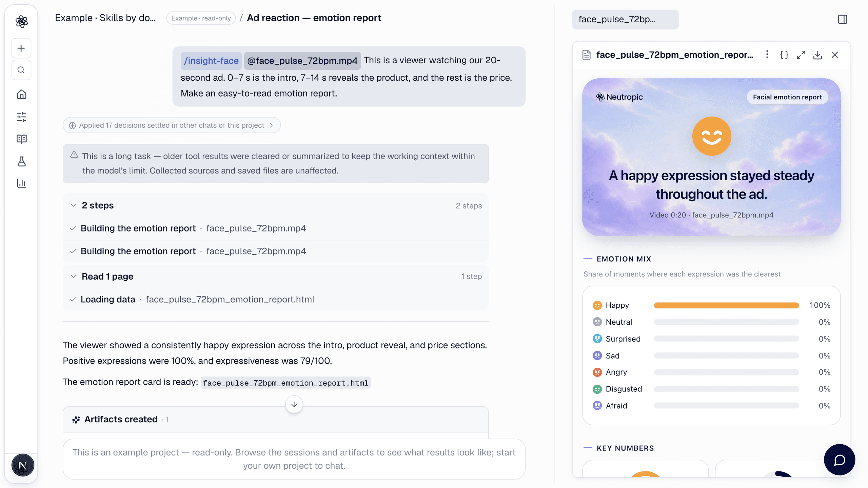The width and height of the screenshot is (868, 488).
Task: Open the Loading data step row
Action: 276,299
